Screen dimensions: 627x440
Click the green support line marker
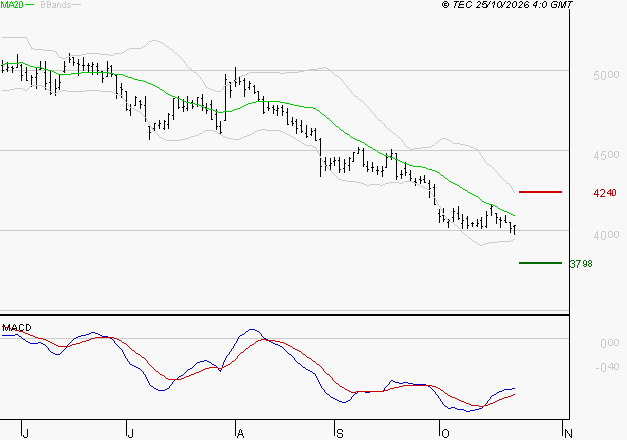pos(540,263)
